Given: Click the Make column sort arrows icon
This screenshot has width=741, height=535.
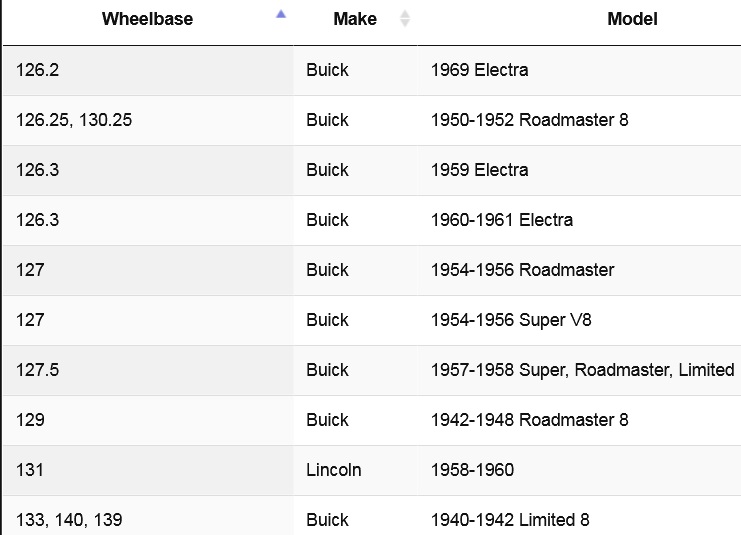Looking at the screenshot, I should click(404, 18).
